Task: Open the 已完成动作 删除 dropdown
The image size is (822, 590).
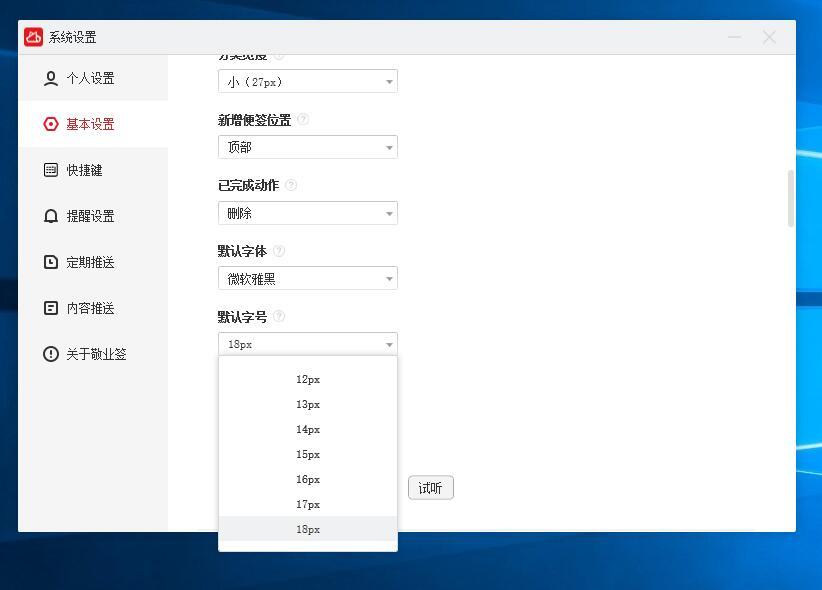Action: click(x=307, y=213)
